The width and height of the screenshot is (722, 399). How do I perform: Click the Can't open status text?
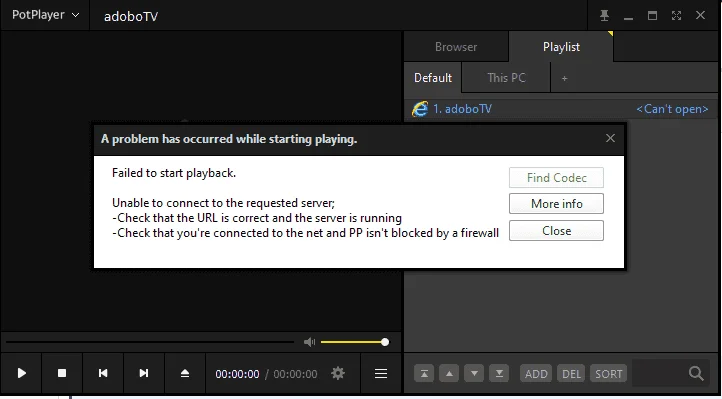coord(672,109)
